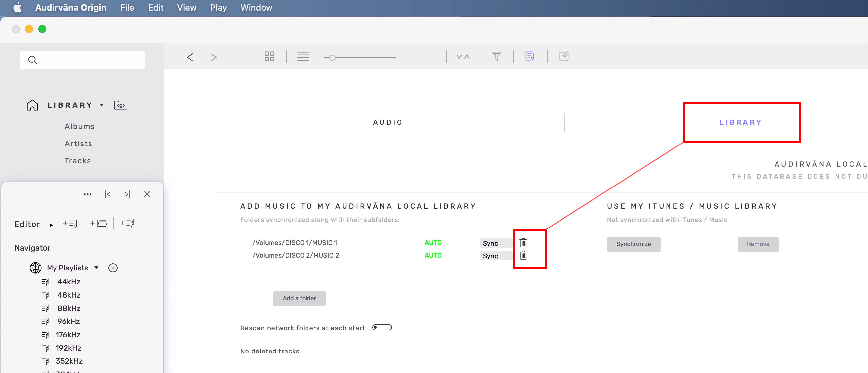Switch to the LIBRARY settings tab

741,122
